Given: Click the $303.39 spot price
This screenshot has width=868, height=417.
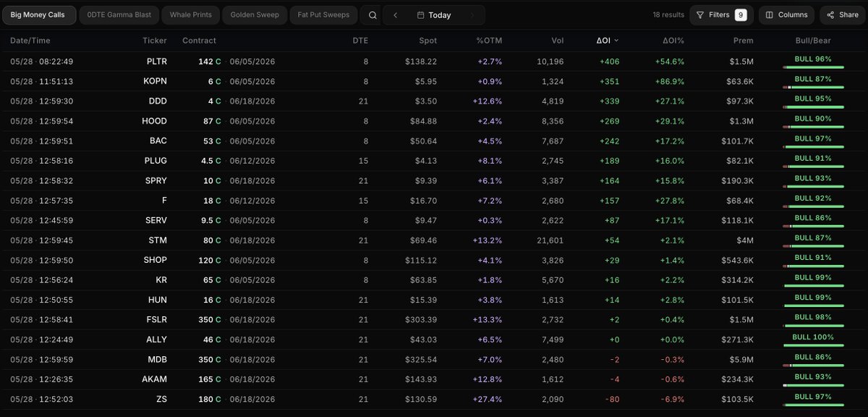Looking at the screenshot, I should (x=422, y=319).
